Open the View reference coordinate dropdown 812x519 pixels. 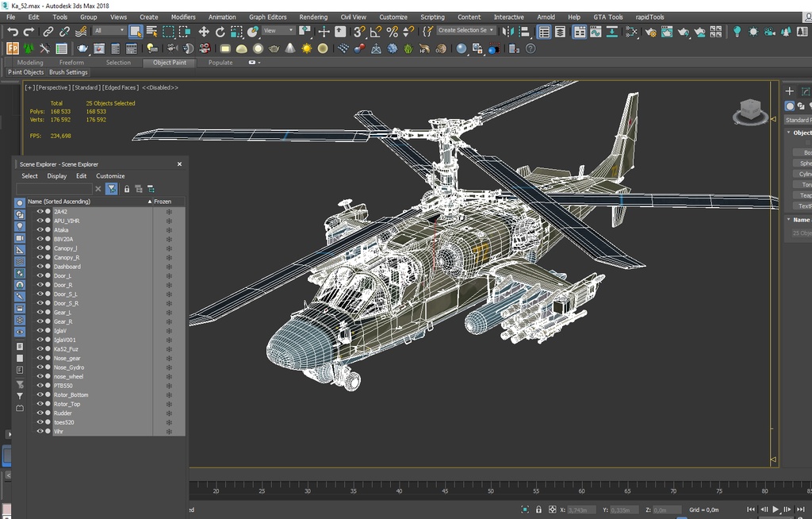[x=278, y=32]
